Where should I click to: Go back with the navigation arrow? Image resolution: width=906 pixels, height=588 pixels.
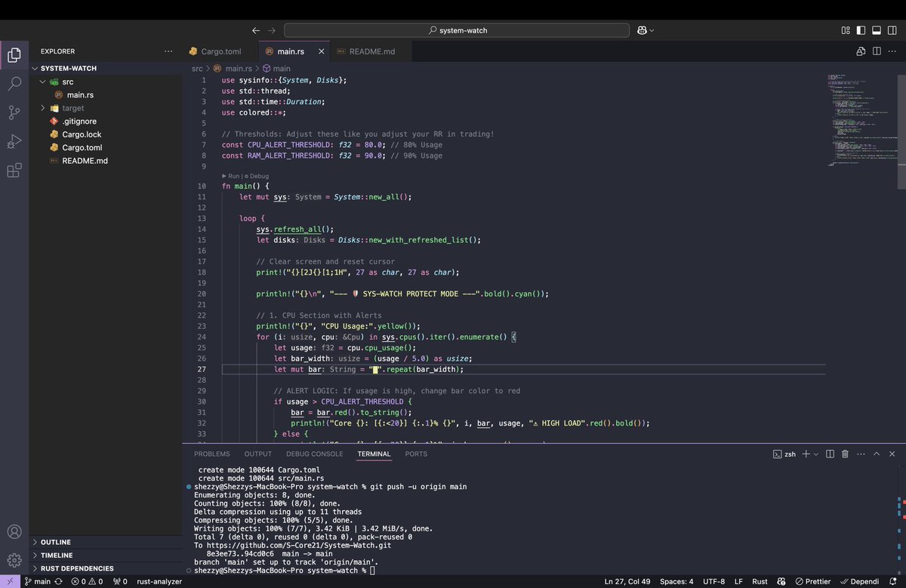pos(256,30)
